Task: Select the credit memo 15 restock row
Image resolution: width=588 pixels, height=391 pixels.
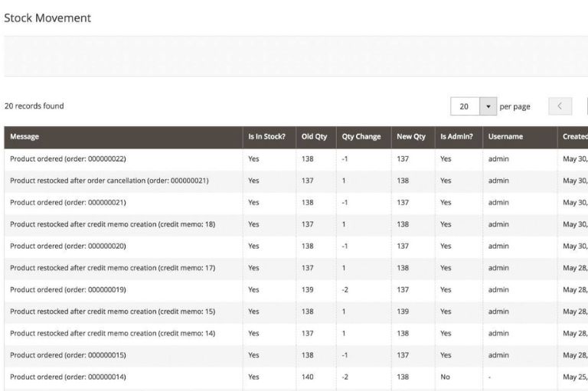Action: (x=112, y=311)
